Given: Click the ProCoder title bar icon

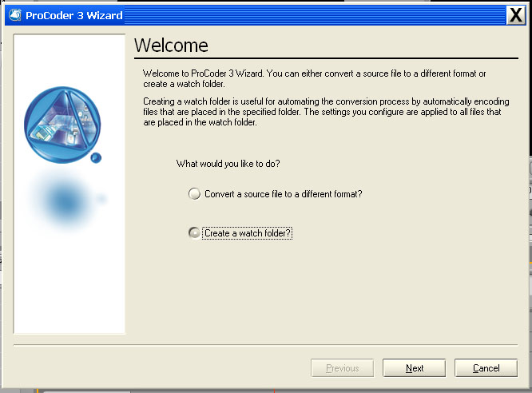Looking at the screenshot, I should (15, 15).
